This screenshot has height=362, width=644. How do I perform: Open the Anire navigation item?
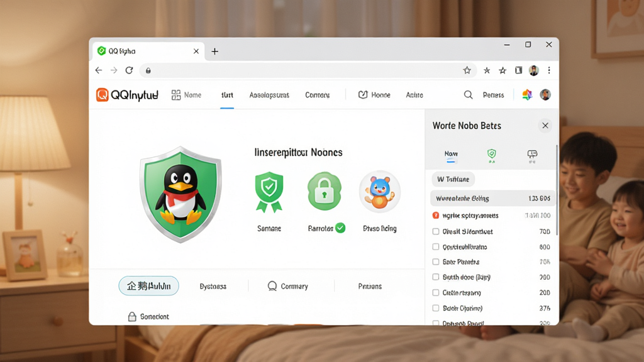[x=414, y=95]
